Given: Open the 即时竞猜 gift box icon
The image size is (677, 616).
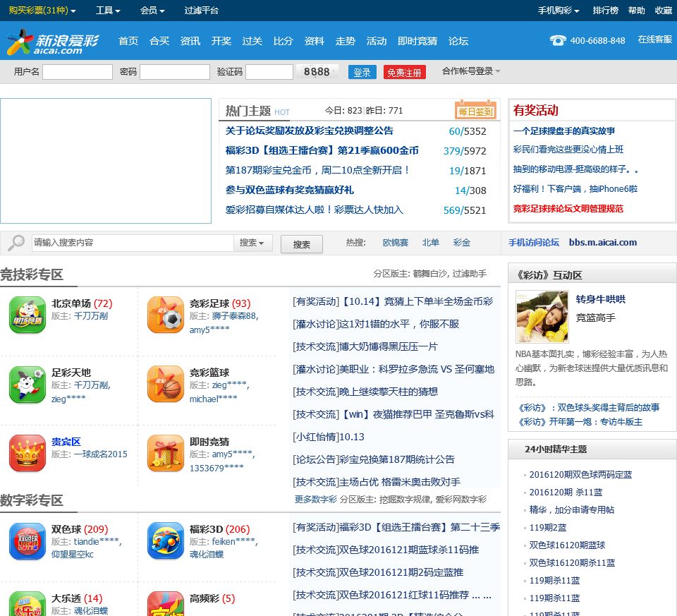Looking at the screenshot, I should (165, 453).
